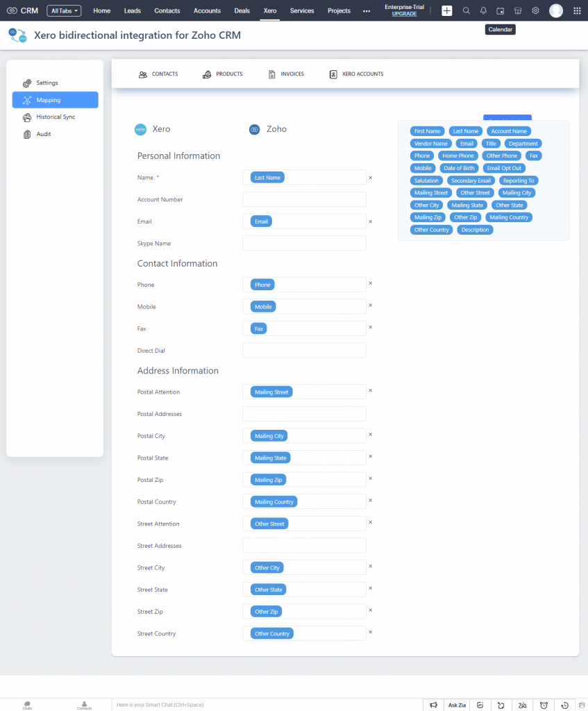Image resolution: width=588 pixels, height=711 pixels.
Task: Remove the Phone field mapping
Action: (x=371, y=283)
